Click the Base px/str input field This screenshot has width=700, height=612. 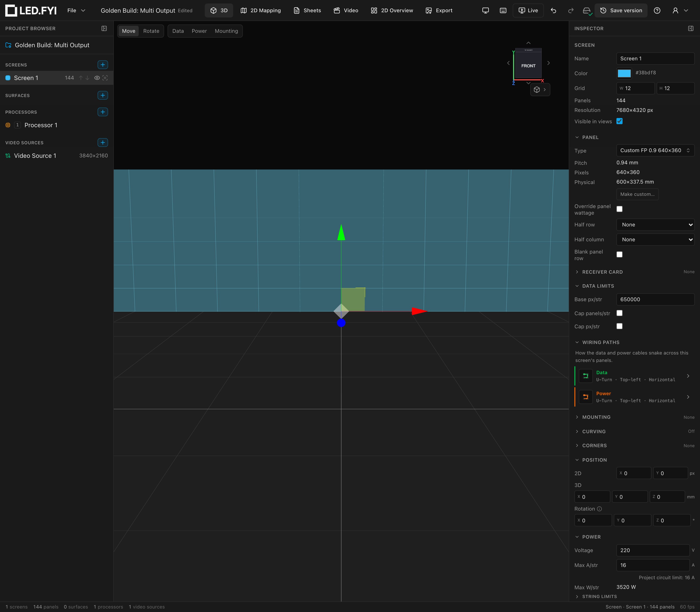pyautogui.click(x=655, y=299)
